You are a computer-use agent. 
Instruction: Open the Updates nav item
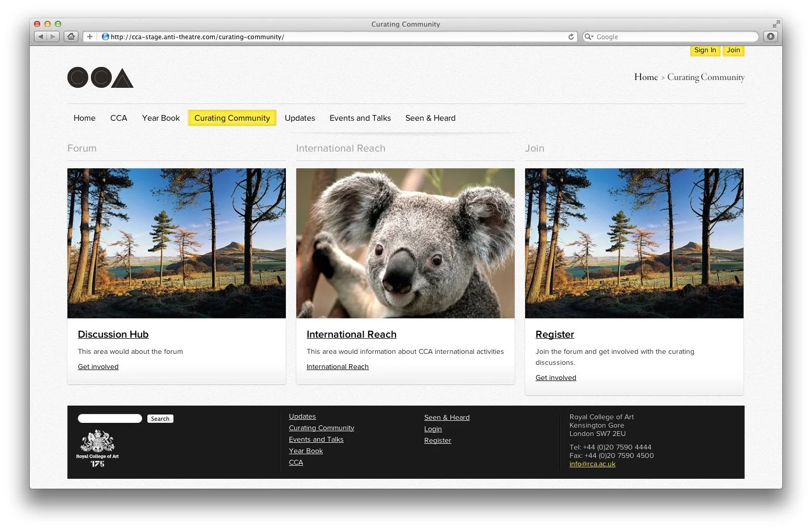300,118
